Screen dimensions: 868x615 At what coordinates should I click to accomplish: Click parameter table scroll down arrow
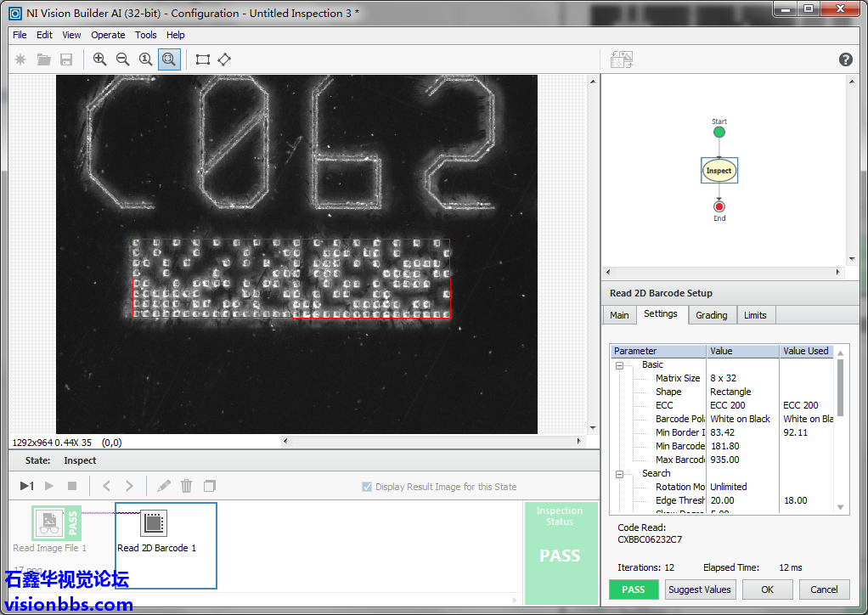[840, 507]
